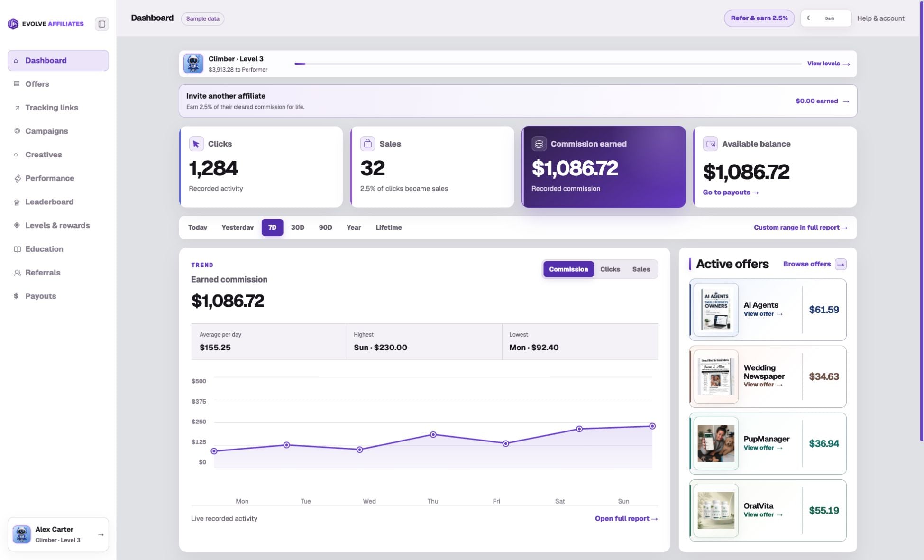Click the Campaigns target icon
This screenshot has height=560, width=924.
coord(17,131)
